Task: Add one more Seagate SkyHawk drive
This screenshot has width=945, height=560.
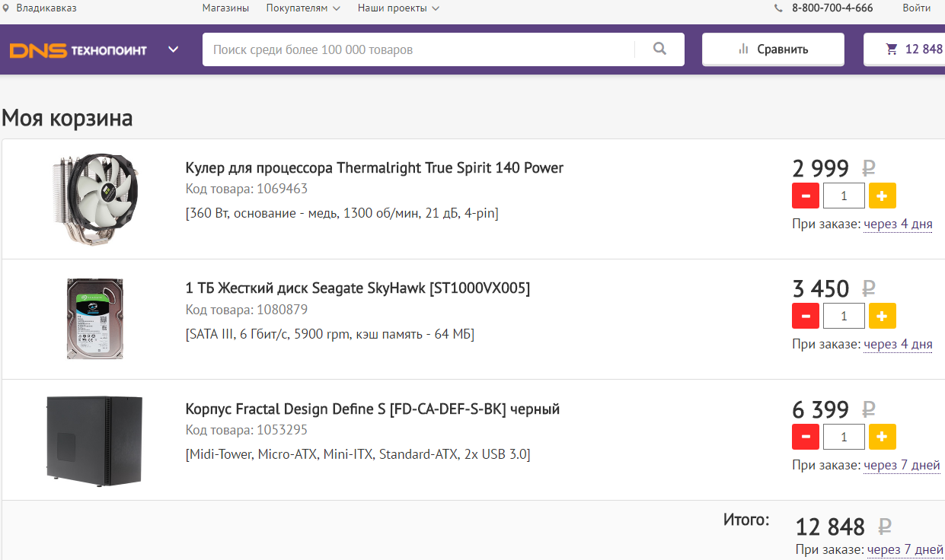Action: click(x=882, y=316)
